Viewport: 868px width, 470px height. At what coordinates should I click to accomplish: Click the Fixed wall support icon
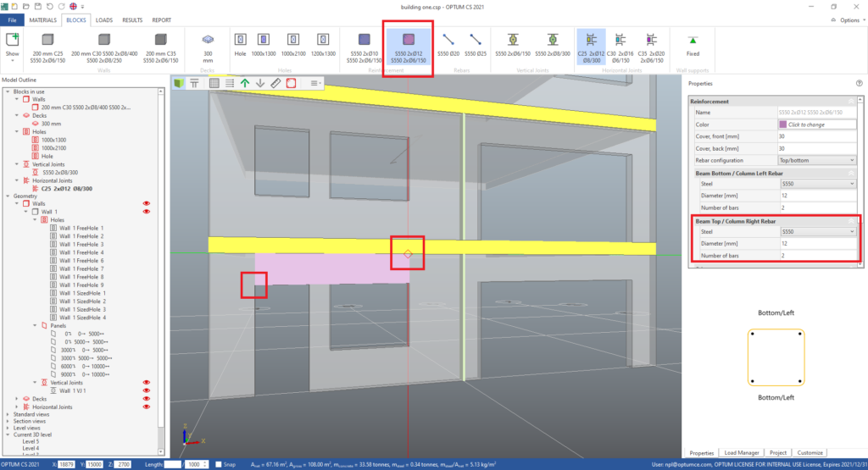pyautogui.click(x=693, y=45)
